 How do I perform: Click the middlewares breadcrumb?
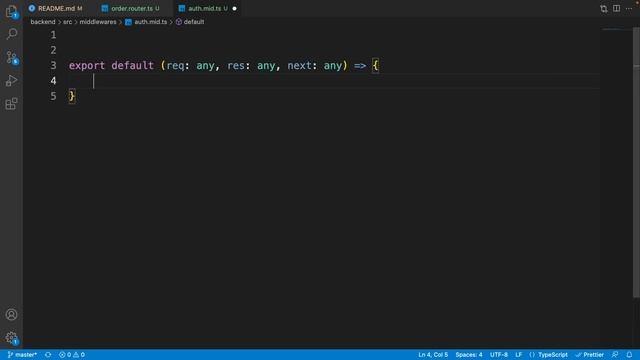click(x=98, y=22)
